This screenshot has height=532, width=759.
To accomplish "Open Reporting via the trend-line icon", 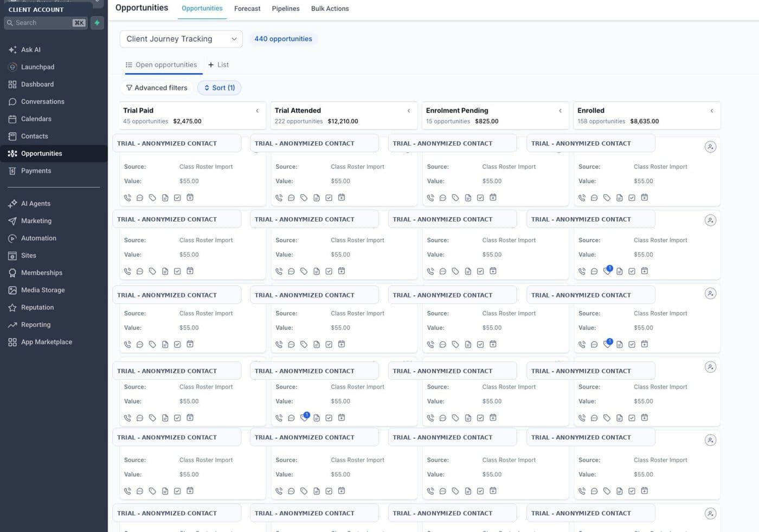I will pos(12,325).
